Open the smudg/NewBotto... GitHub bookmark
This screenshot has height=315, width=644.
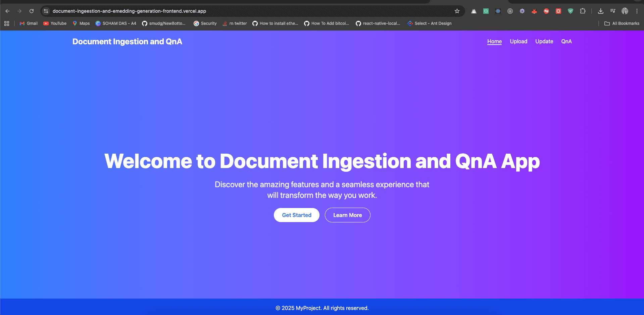[x=164, y=23]
